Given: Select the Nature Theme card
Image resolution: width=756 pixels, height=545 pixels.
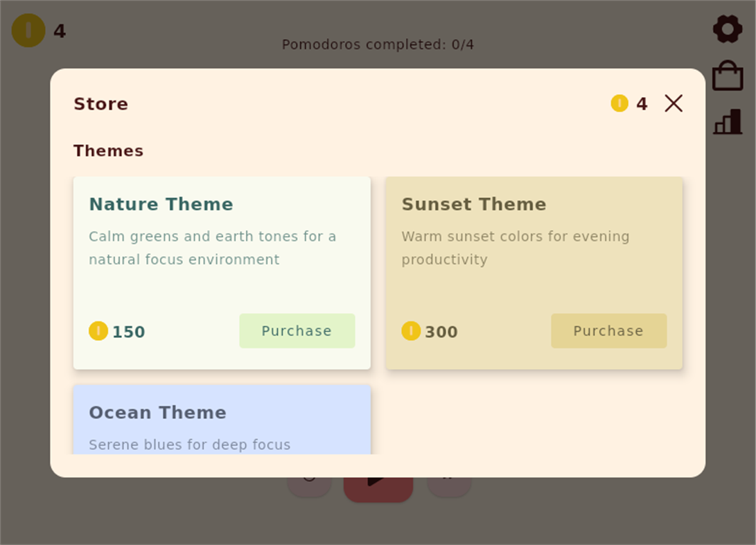Looking at the screenshot, I should [222, 273].
